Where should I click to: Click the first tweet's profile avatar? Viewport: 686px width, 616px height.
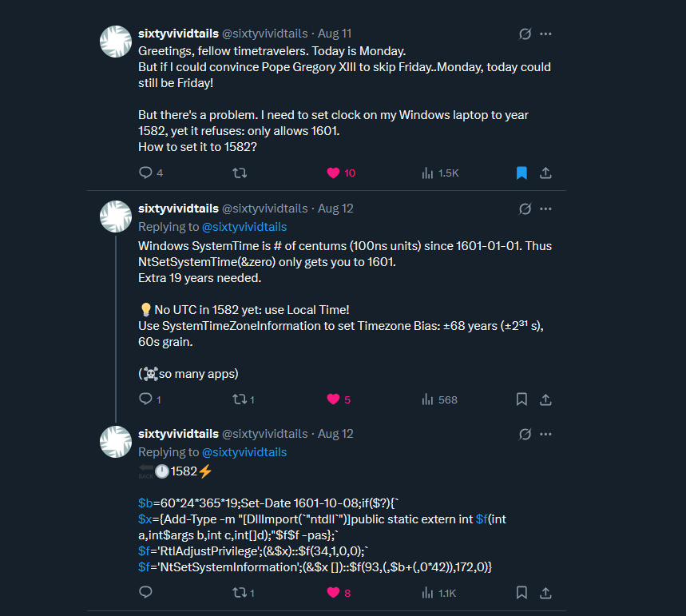[116, 41]
